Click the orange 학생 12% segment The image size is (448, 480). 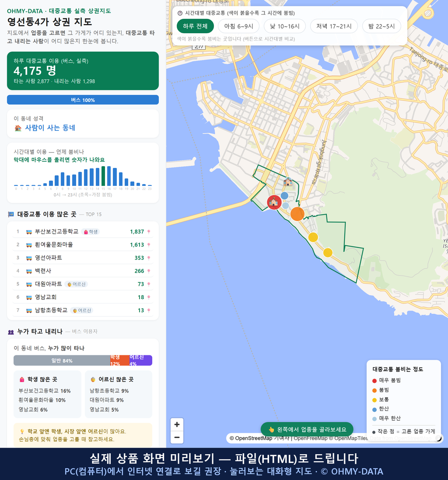(120, 361)
